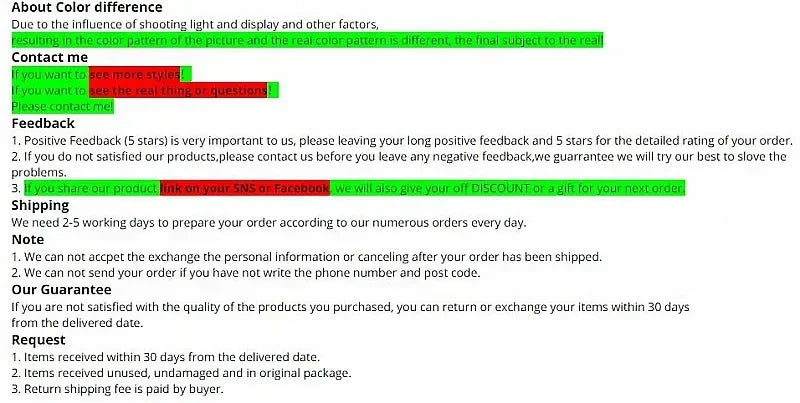Click 'Return shipping fee is paid by buyer' line
The image size is (800, 403).
pos(117,389)
